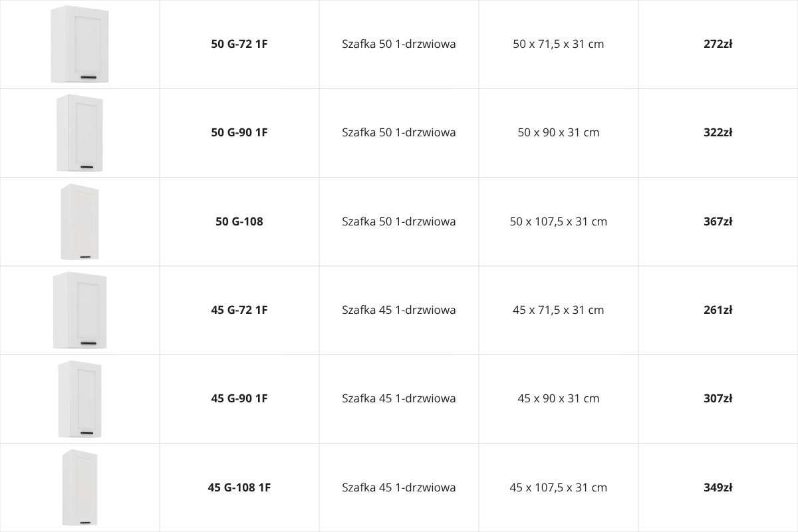Click dimensions 45 x 71,5 x 31 cm

[559, 310]
